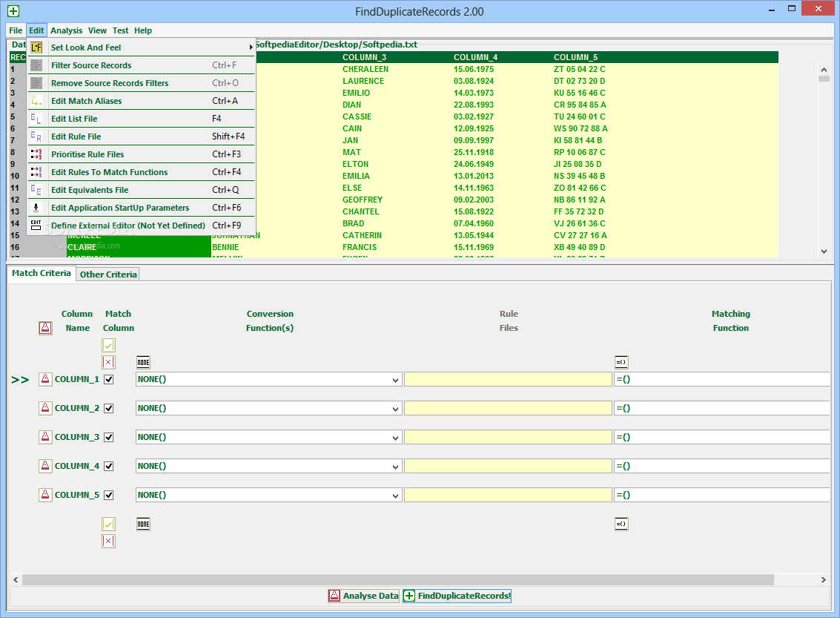Open the Test menu
Screen dimensions: 840x618
(x=121, y=30)
